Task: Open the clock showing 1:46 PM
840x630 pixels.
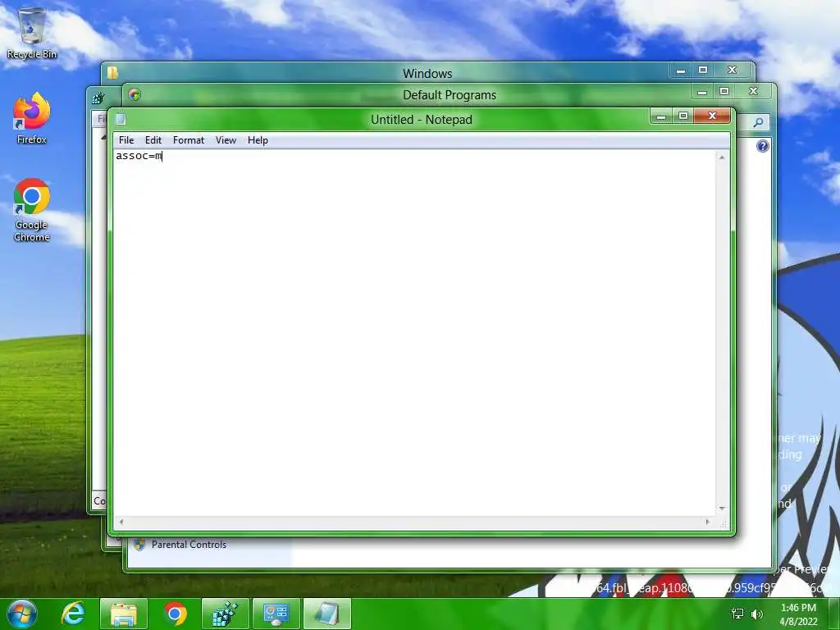Action: click(798, 614)
